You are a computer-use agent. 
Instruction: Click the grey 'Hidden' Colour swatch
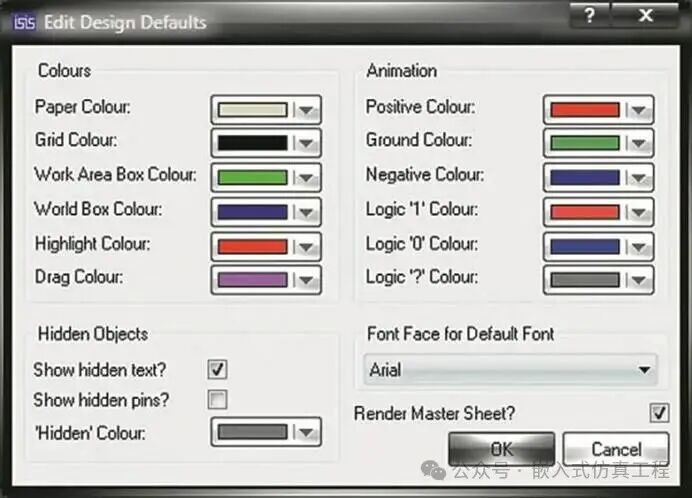coord(252,432)
